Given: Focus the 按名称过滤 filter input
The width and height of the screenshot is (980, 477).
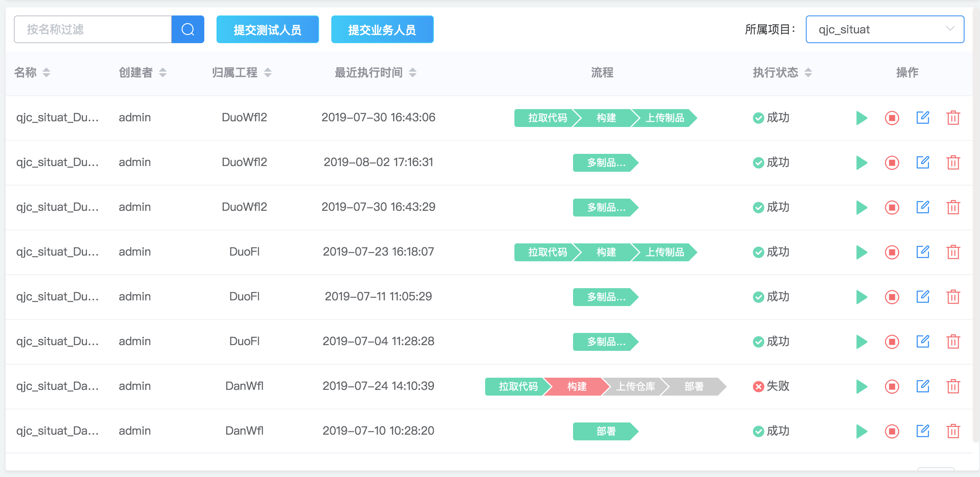Looking at the screenshot, I should click(x=93, y=29).
